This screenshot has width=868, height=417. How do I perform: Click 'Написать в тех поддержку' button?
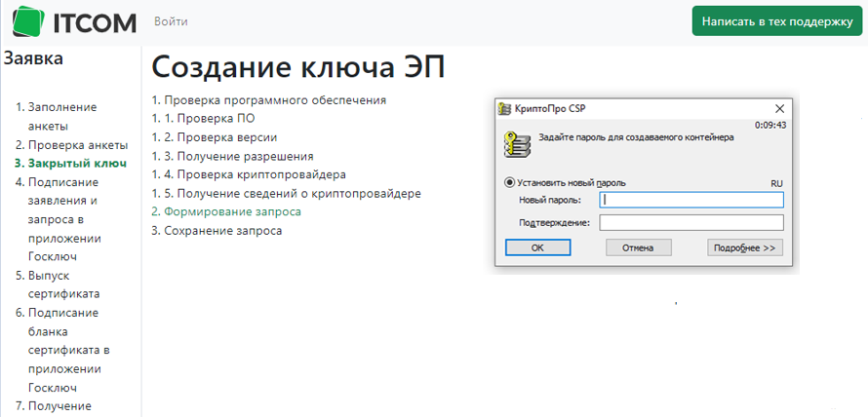point(776,20)
